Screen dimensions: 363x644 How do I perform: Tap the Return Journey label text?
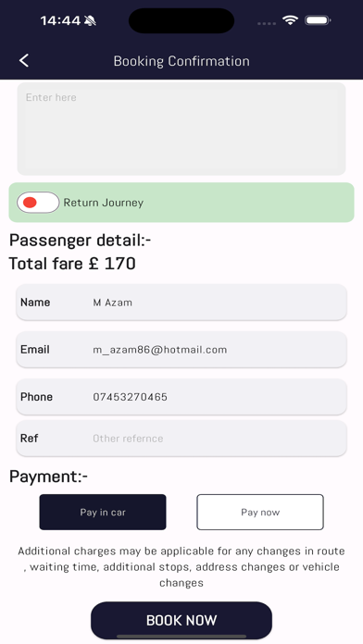tap(103, 203)
